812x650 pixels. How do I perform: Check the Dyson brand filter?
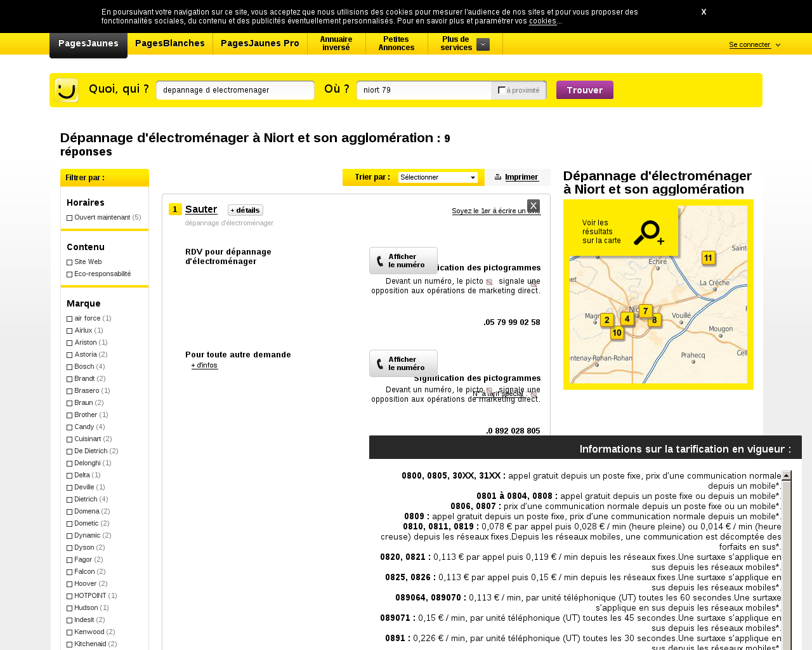point(70,548)
